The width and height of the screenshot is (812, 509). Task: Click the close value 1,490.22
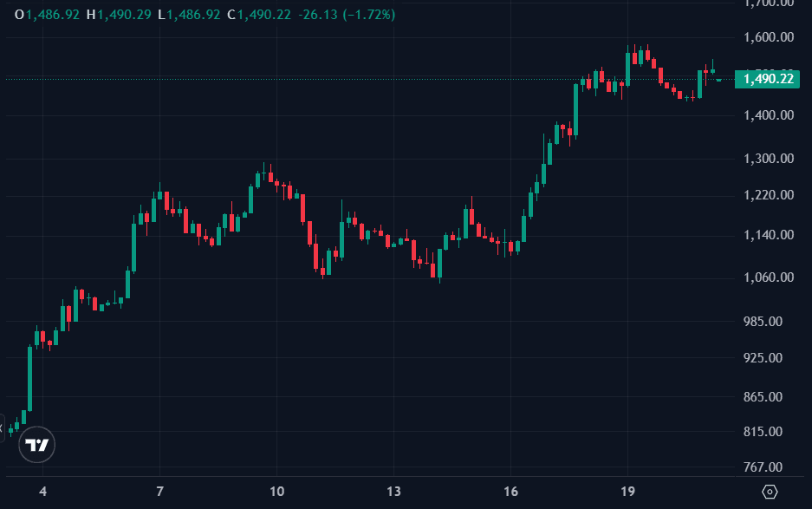tap(264, 15)
